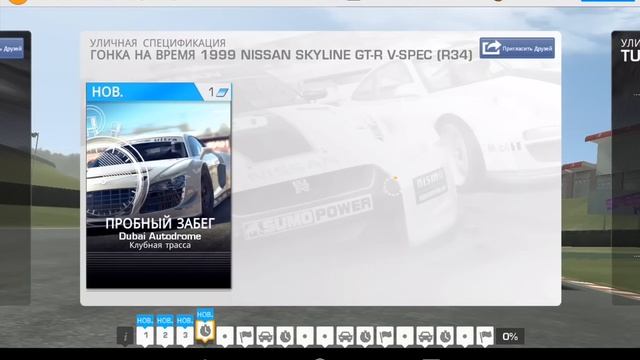The width and height of the screenshot is (640, 360).
Task: Open the info 'i' marker on tier bar
Action: coord(125,336)
